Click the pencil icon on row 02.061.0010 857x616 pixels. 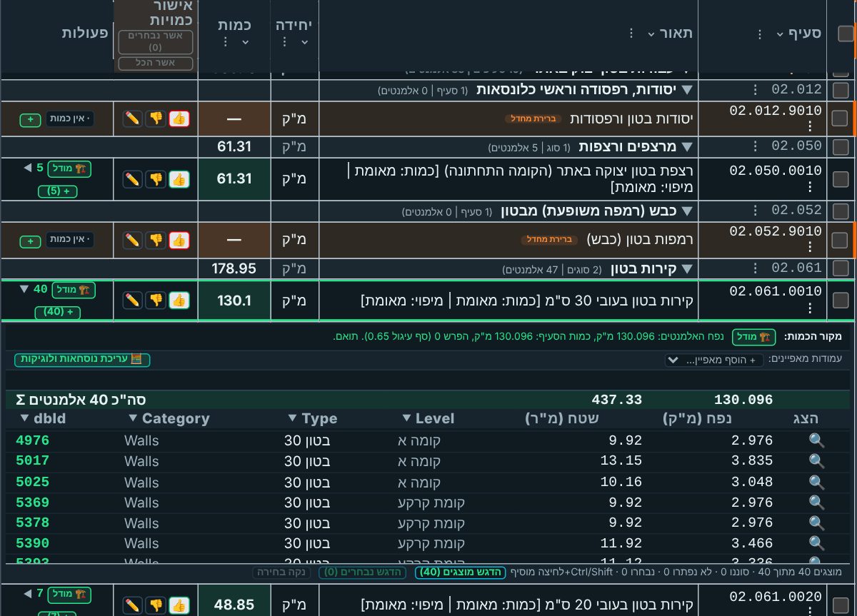132,301
